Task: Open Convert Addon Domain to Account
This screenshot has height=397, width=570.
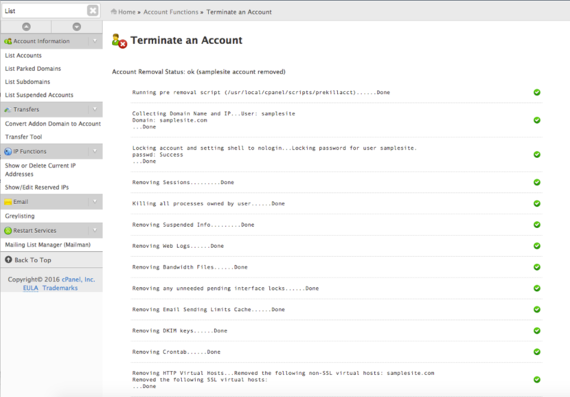Action: pos(53,124)
